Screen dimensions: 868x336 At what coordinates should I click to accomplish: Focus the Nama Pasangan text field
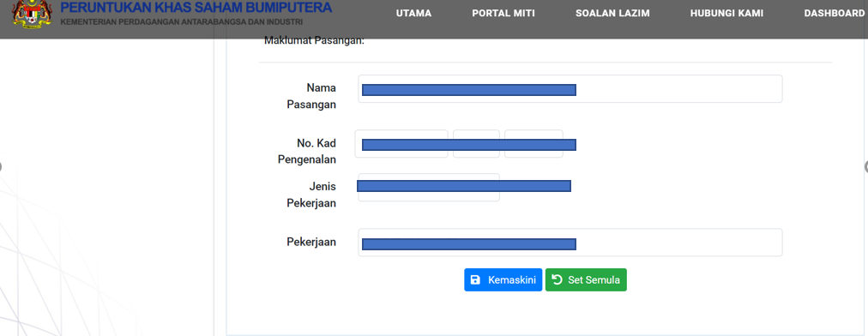point(570,88)
